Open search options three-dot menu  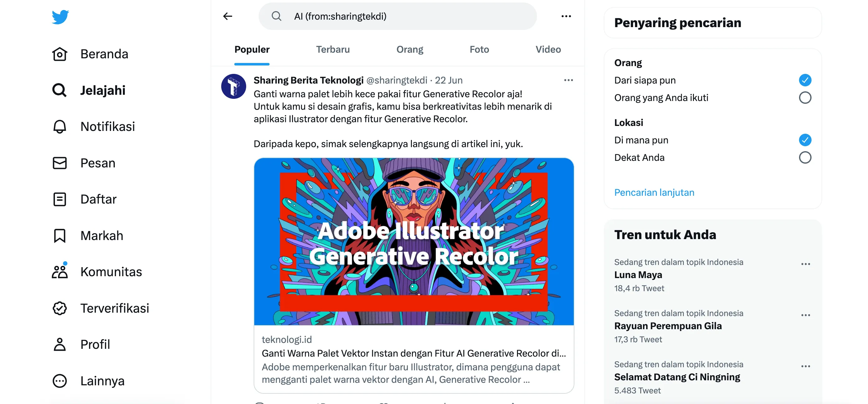[566, 16]
